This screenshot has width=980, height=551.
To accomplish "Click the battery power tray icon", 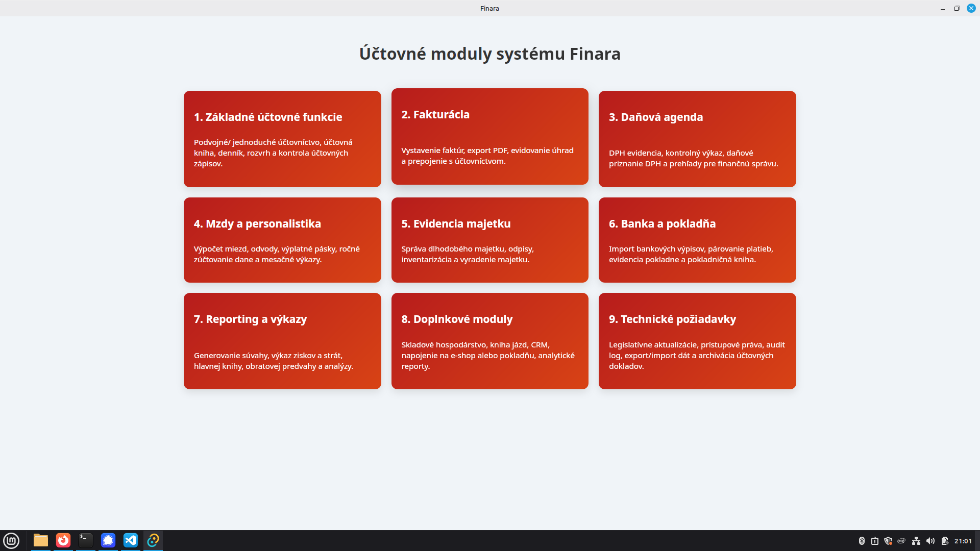I will coord(944,541).
